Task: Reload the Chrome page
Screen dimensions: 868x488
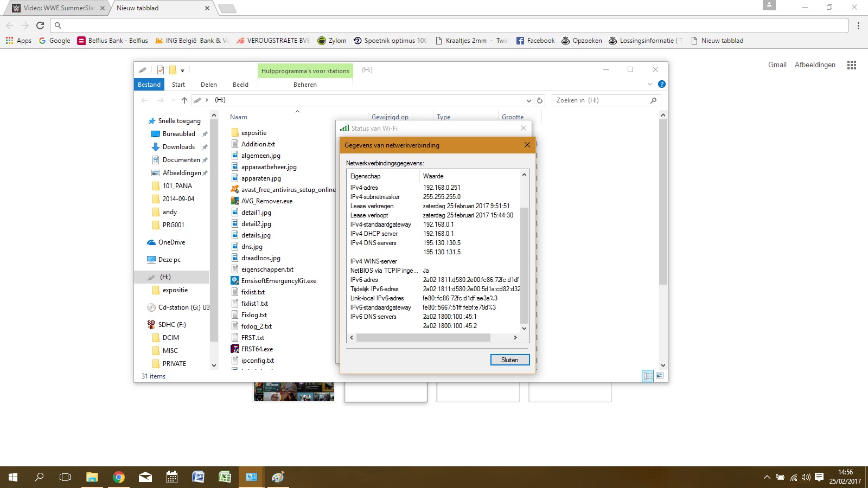Action: tap(40, 25)
